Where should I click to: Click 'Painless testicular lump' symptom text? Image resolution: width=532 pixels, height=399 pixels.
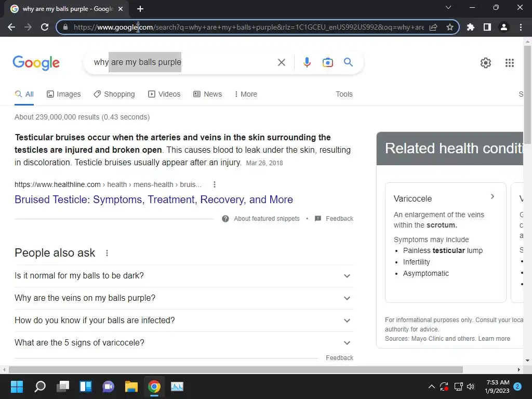point(443,251)
